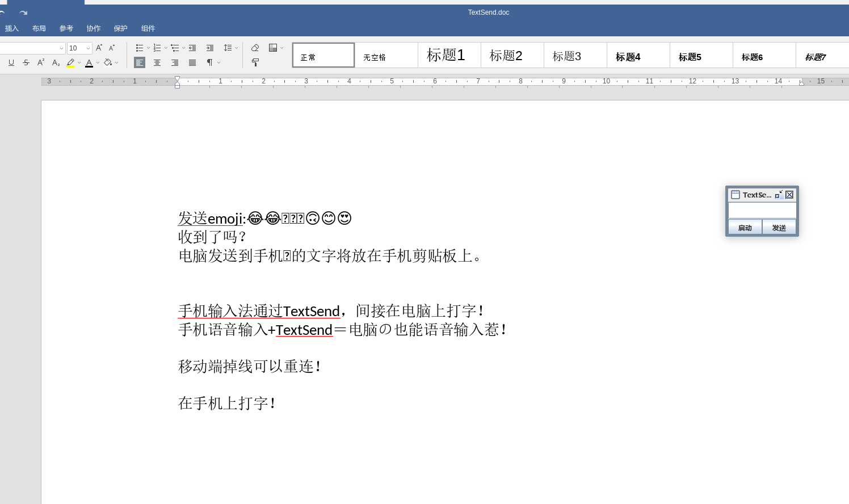849x504 pixels.
Task: Insert a bulleted list
Action: 140,48
